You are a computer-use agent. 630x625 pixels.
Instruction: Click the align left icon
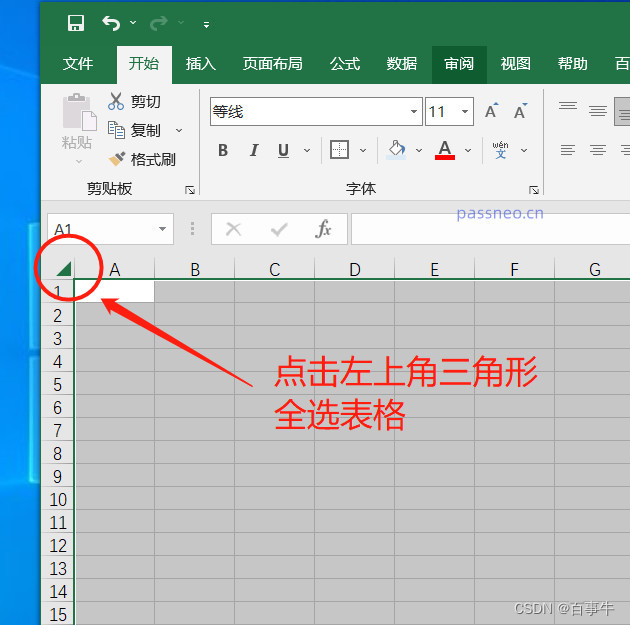pyautogui.click(x=568, y=150)
